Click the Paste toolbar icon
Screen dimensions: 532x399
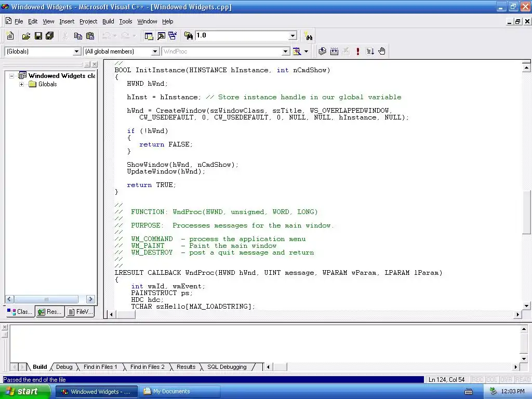90,36
